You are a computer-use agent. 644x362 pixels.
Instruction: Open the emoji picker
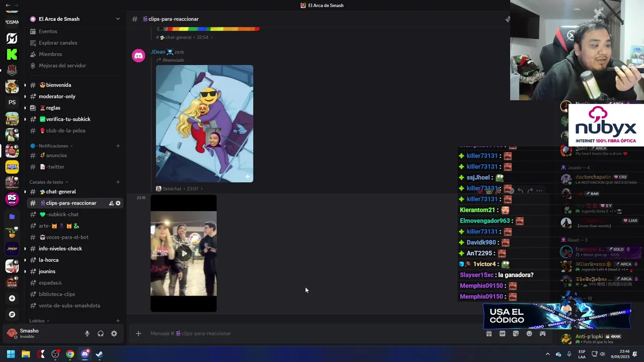pos(529,333)
